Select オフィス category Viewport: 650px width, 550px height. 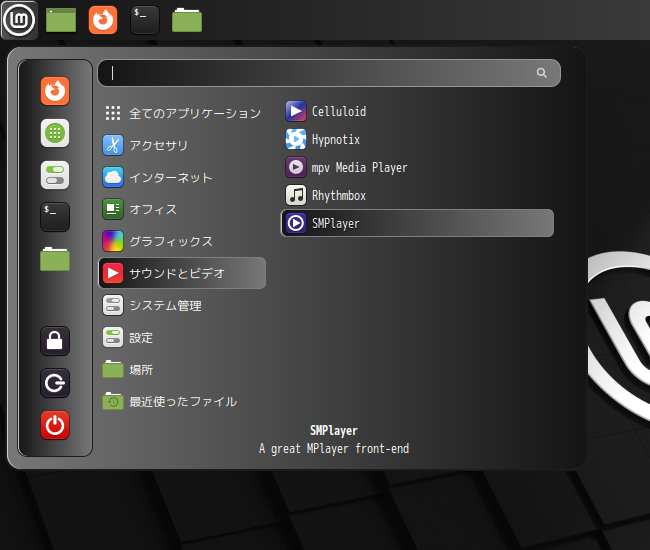[182, 209]
